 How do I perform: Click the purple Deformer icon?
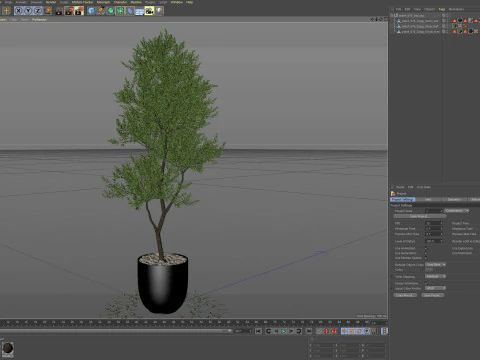pyautogui.click(x=130, y=11)
